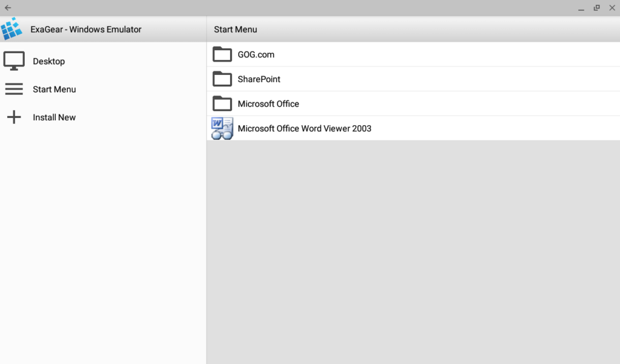Click the SharePoint folder icon

tap(222, 79)
